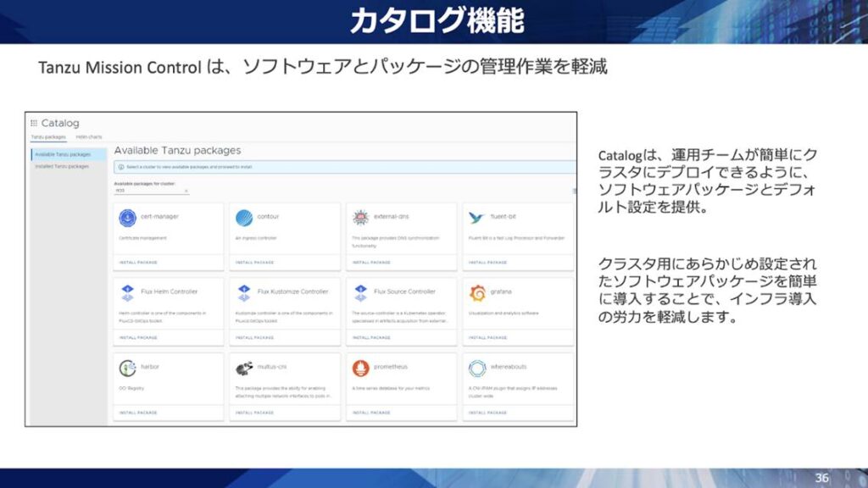Switch to the Helm charts tab

tap(89, 136)
